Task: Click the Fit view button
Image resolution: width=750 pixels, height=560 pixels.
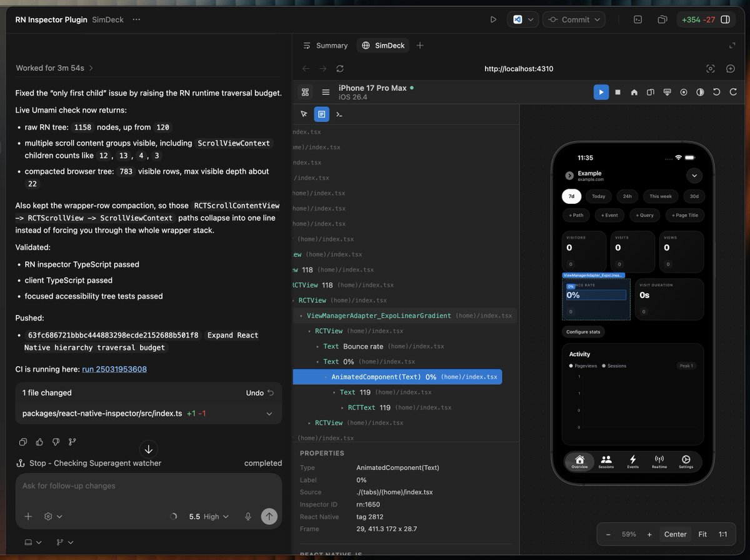Action: pyautogui.click(x=702, y=534)
